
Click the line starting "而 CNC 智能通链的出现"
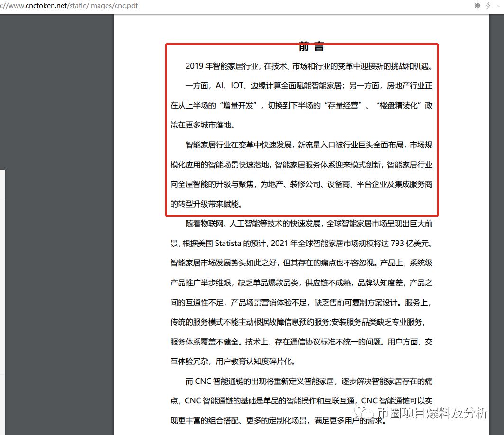point(309,381)
